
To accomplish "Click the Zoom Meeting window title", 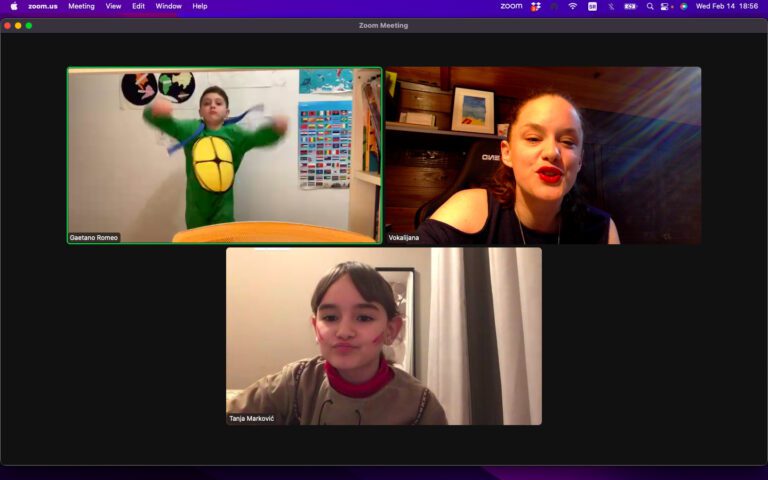I will click(x=384, y=25).
